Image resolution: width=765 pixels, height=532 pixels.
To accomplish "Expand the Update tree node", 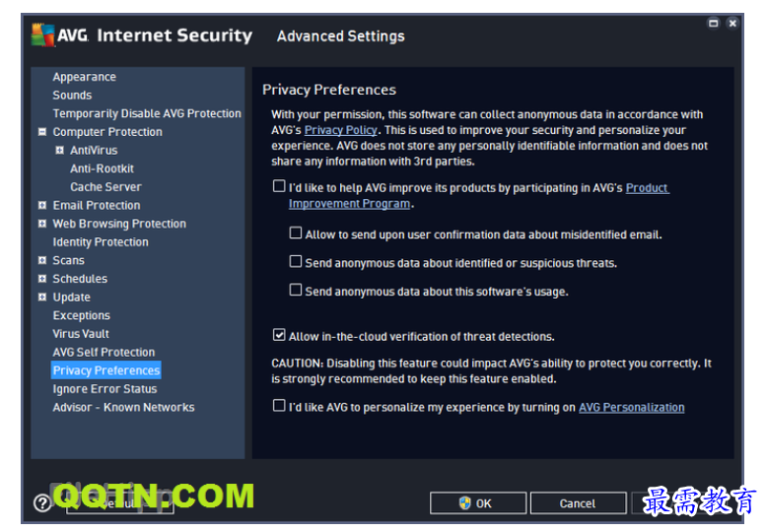I will (x=42, y=297).
